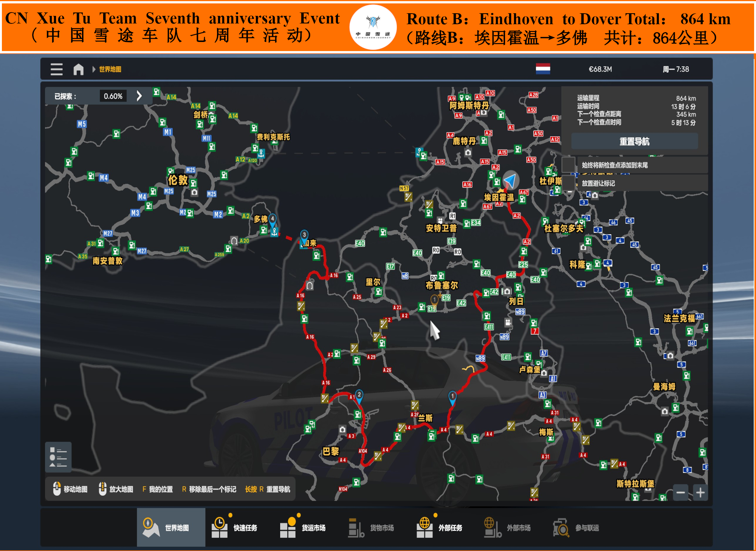Click the R 移除最后一个标记 hint

(209, 489)
